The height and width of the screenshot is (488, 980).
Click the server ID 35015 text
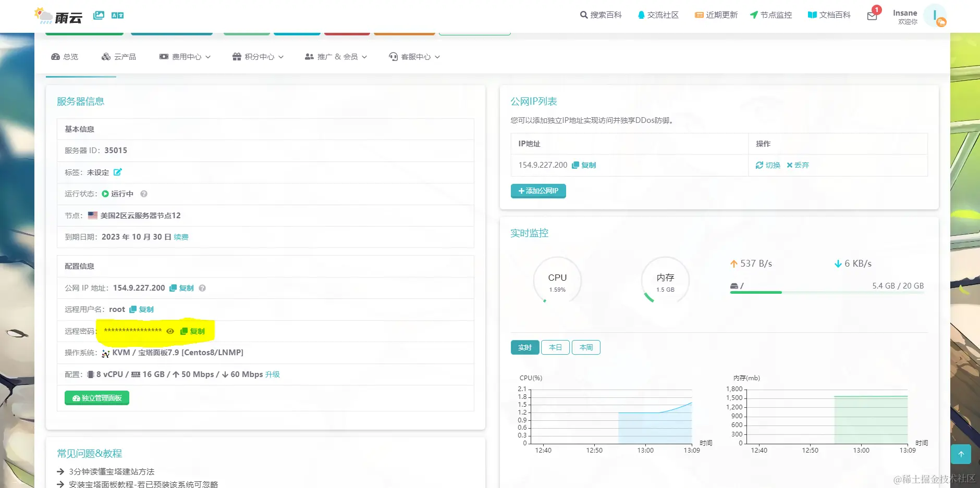point(116,151)
